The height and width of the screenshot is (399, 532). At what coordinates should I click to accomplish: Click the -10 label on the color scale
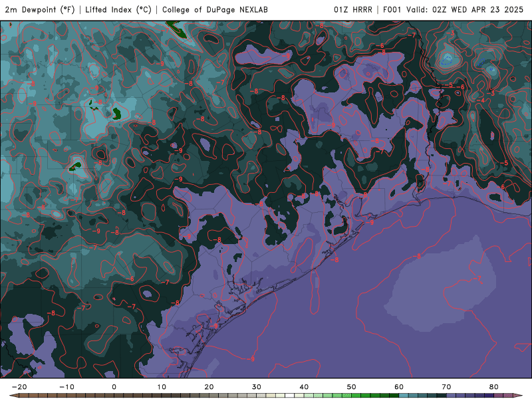[66, 387]
